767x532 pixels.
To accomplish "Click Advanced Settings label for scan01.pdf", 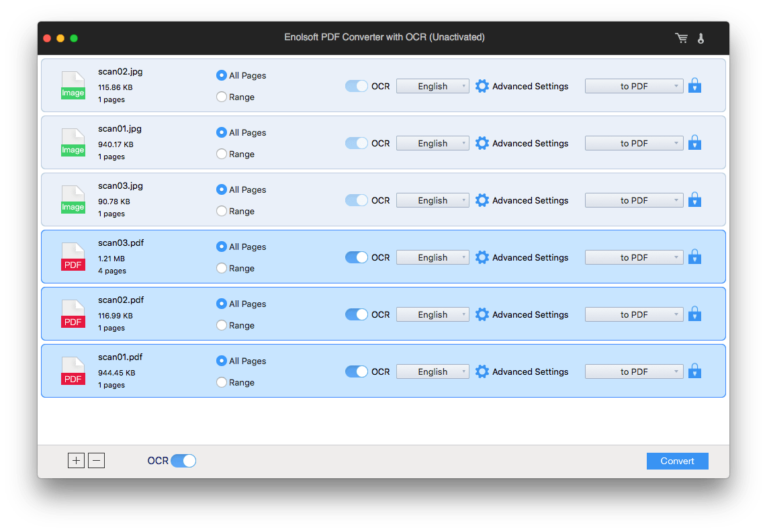I will [x=530, y=371].
